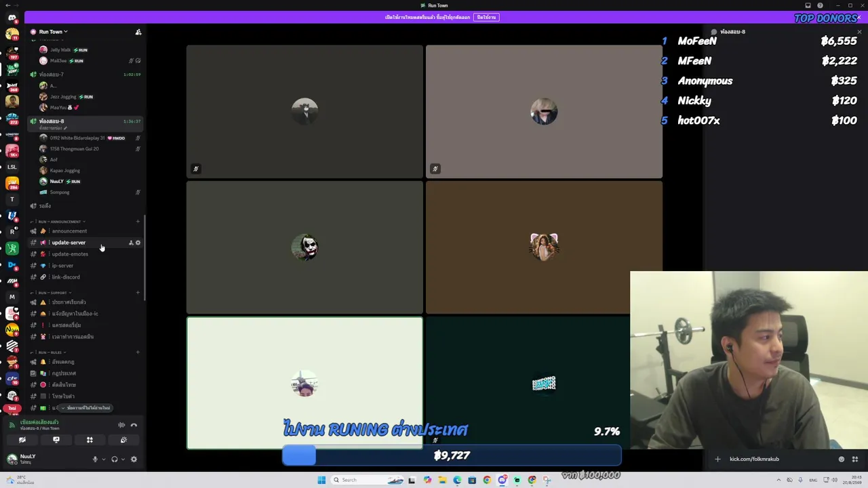Toggle microphone mute in user panel

tap(95, 460)
